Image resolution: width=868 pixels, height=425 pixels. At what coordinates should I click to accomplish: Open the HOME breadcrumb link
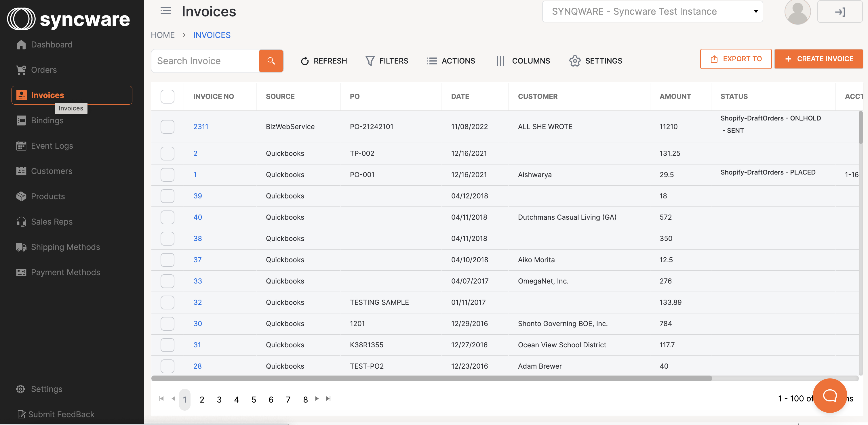click(x=163, y=35)
